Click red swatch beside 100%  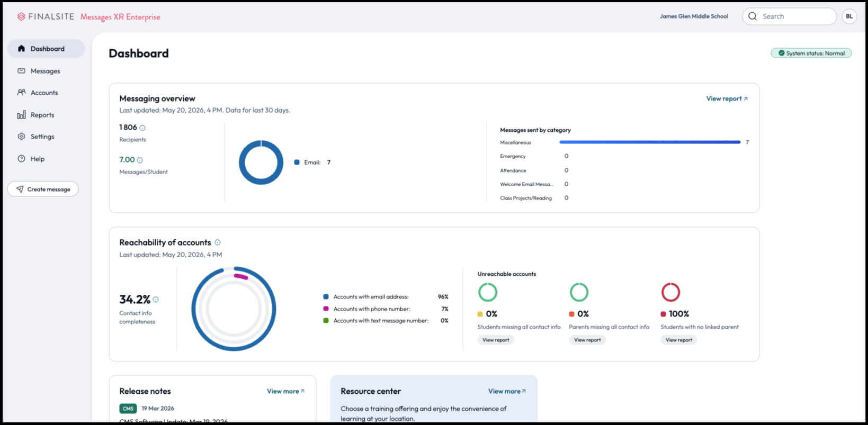coord(663,314)
